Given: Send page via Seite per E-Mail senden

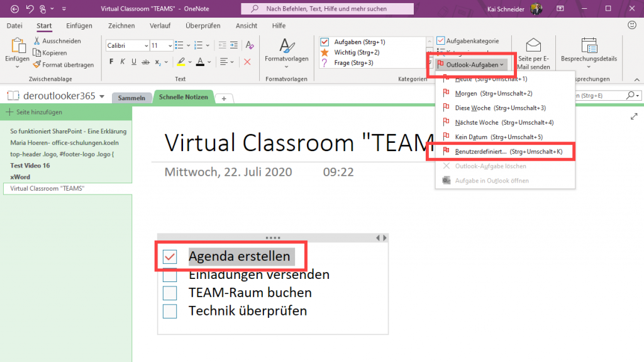Looking at the screenshot, I should pyautogui.click(x=533, y=54).
